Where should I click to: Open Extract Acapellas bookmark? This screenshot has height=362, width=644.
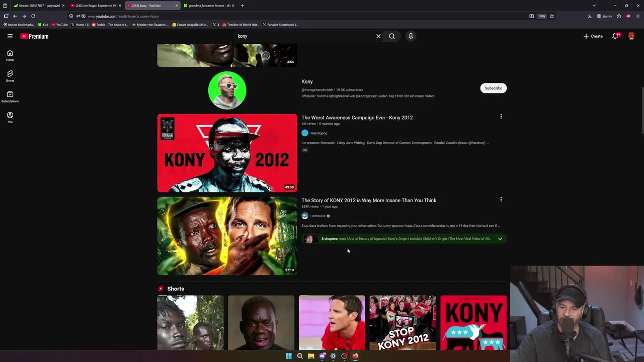[190, 25]
